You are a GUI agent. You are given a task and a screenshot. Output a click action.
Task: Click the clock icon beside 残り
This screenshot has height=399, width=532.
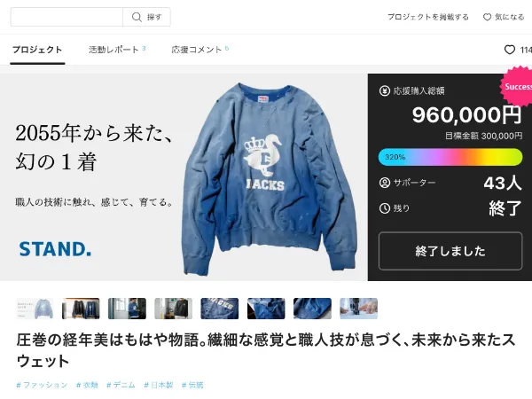tap(385, 208)
